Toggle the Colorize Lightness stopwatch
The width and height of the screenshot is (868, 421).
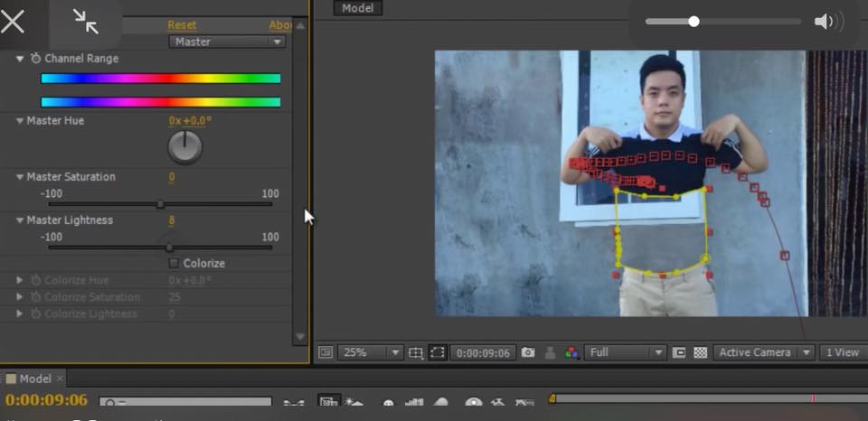(35, 313)
